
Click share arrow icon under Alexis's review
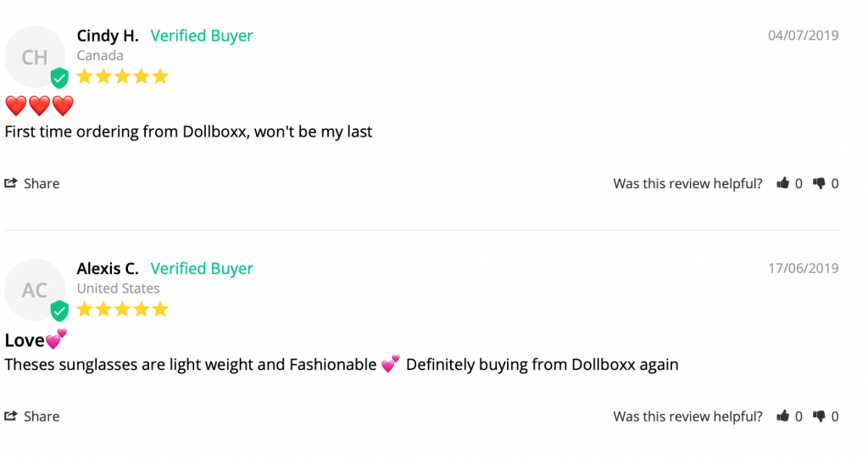pyautogui.click(x=11, y=416)
